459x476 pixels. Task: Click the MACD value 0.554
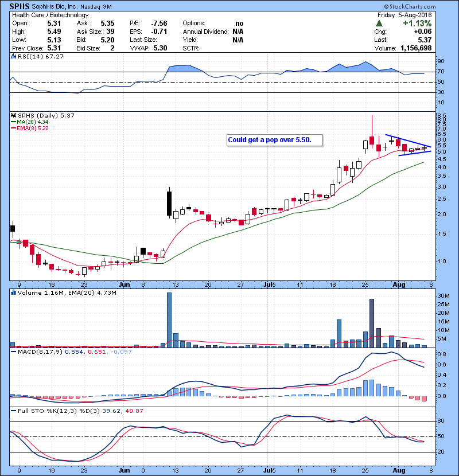(74, 352)
